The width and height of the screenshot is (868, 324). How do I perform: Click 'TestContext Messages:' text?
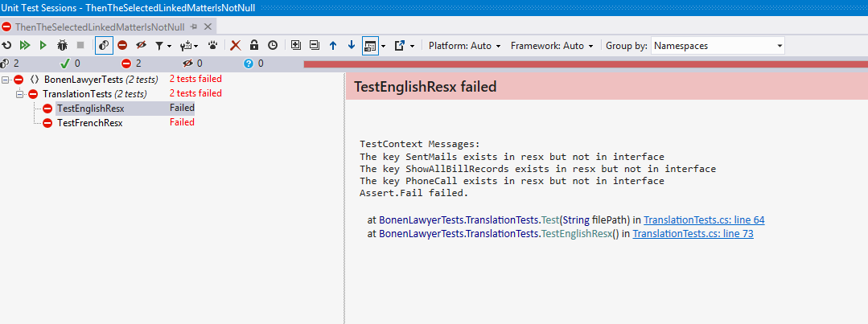coord(420,144)
